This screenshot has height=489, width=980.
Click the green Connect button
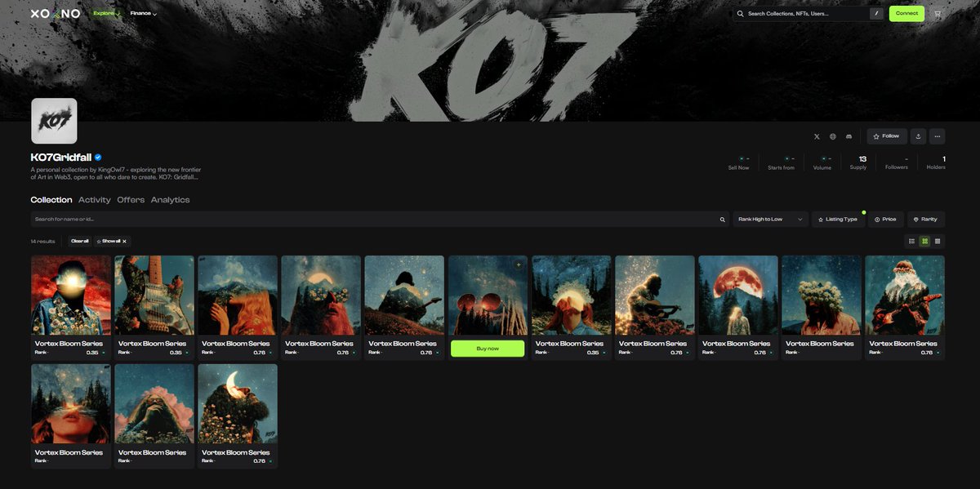(x=906, y=14)
